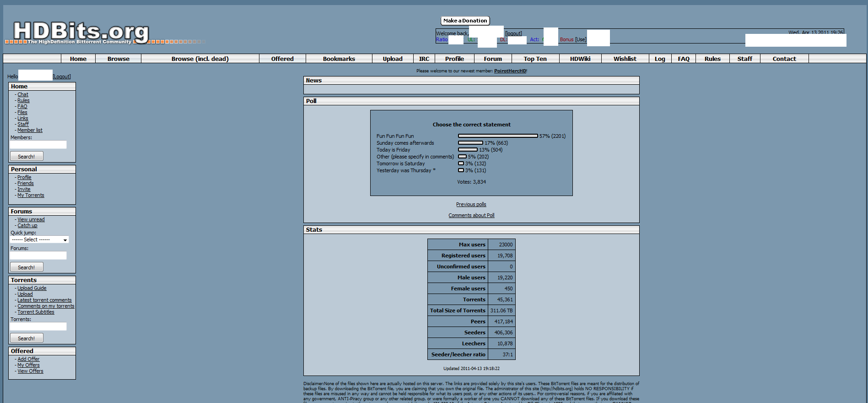Screen dimensions: 868x403
Task: Open Contact in the navigation bar
Action: (x=784, y=59)
